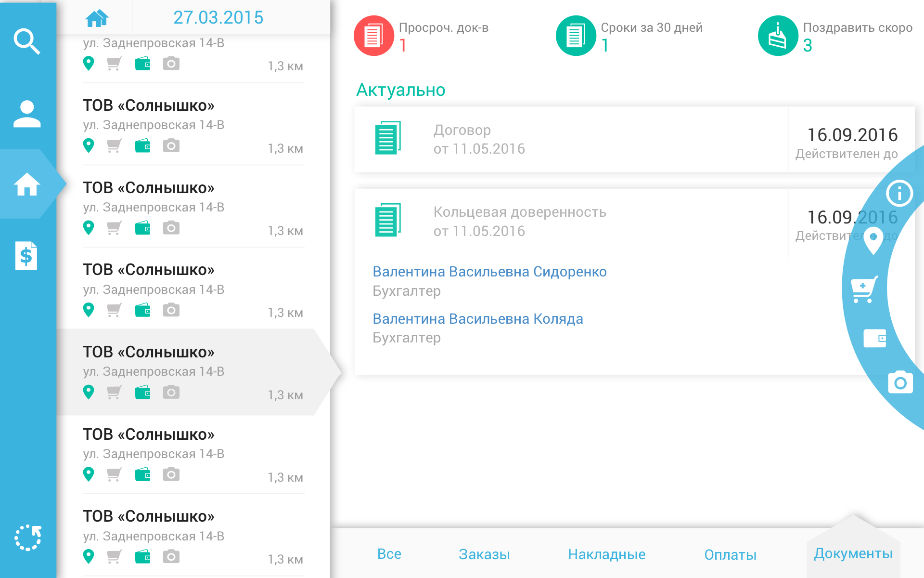Tap the add-to-cart icon in radial menu
924x578 pixels.
tap(864, 289)
